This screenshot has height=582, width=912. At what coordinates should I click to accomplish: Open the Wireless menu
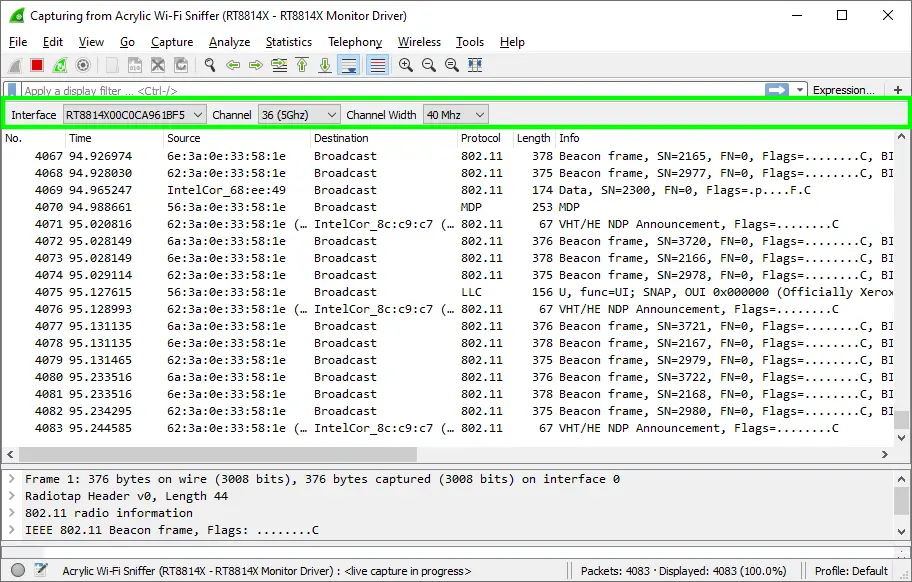(x=419, y=42)
